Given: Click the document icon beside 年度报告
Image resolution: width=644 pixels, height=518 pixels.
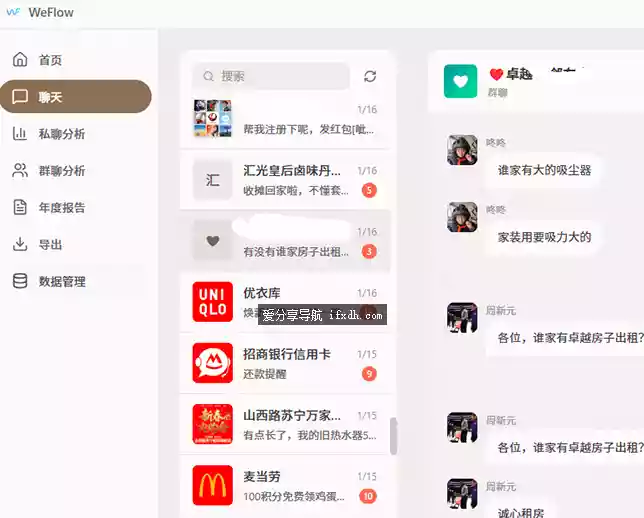Looking at the screenshot, I should coord(20,207).
